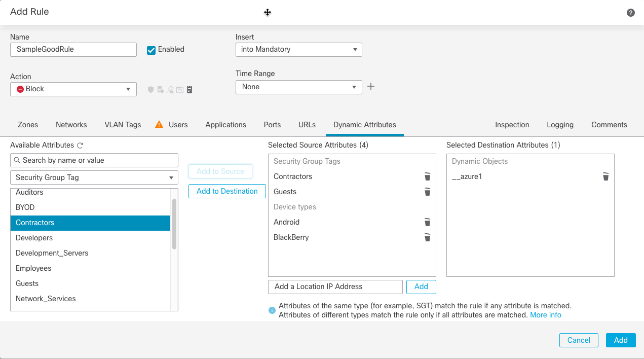Open the Security Group Tag attribute type dropdown

click(x=94, y=177)
